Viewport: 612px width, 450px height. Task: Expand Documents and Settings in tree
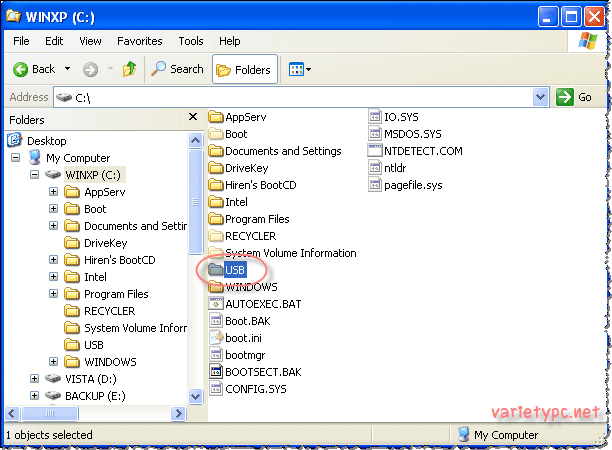tap(53, 226)
